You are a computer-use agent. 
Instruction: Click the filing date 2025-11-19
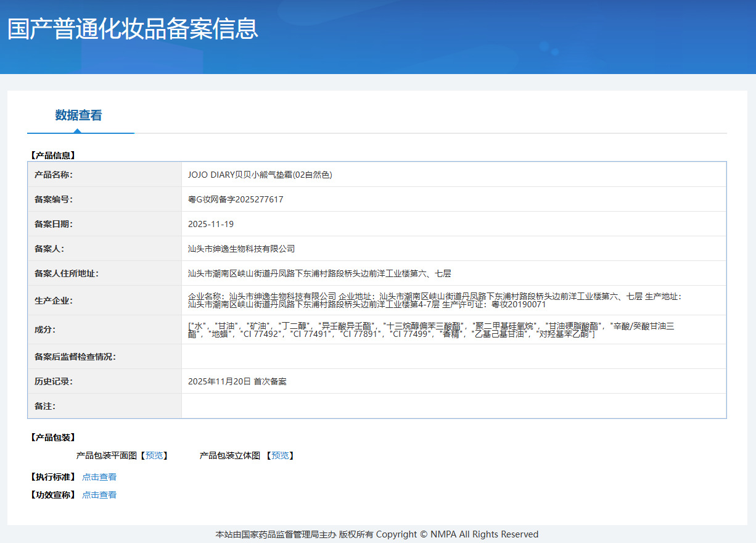[x=211, y=224]
